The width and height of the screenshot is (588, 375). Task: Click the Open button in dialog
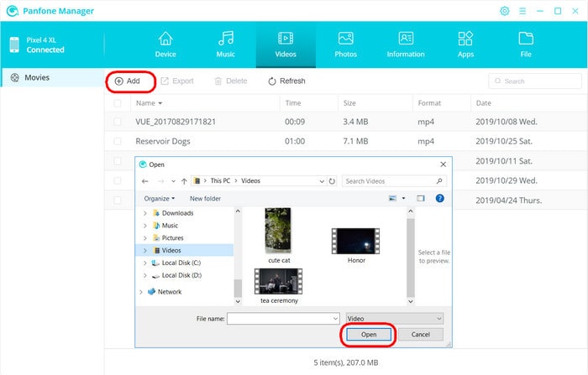click(369, 335)
